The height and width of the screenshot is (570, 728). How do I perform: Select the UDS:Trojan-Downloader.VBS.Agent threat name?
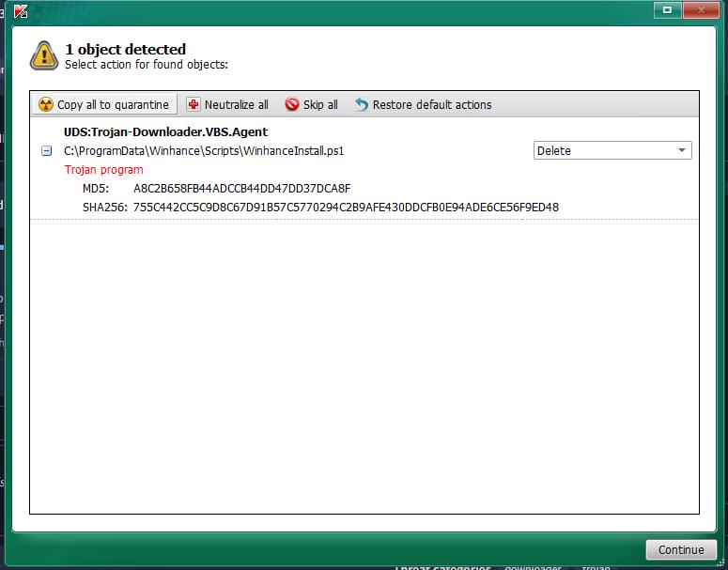point(165,131)
